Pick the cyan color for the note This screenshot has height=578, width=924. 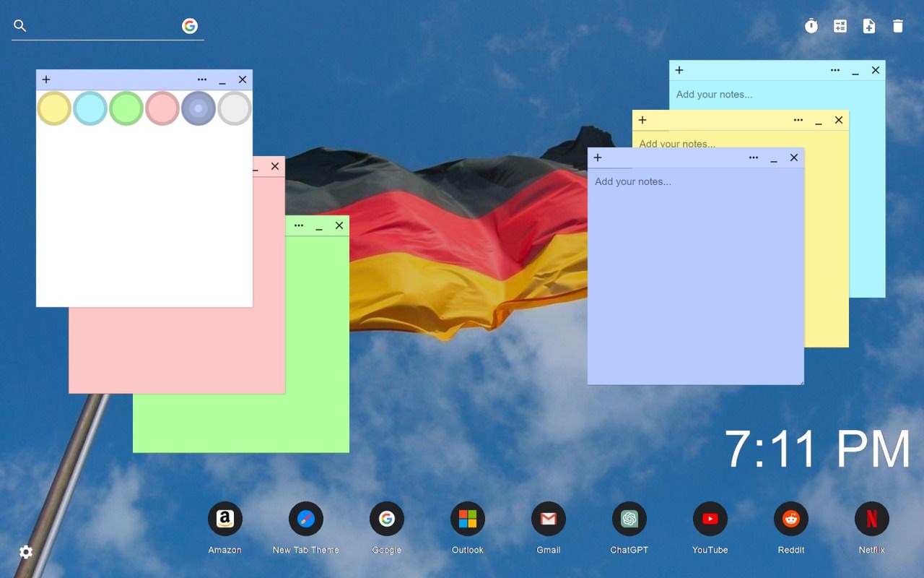tap(90, 108)
